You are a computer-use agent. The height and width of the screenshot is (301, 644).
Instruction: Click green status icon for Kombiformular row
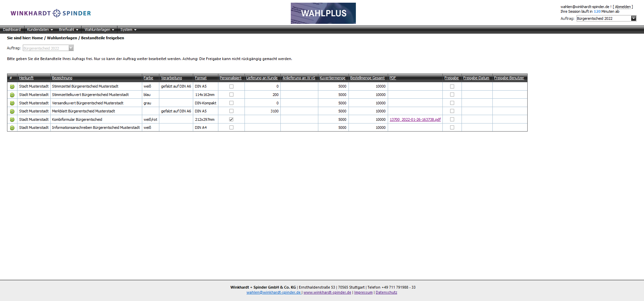pyautogui.click(x=12, y=119)
